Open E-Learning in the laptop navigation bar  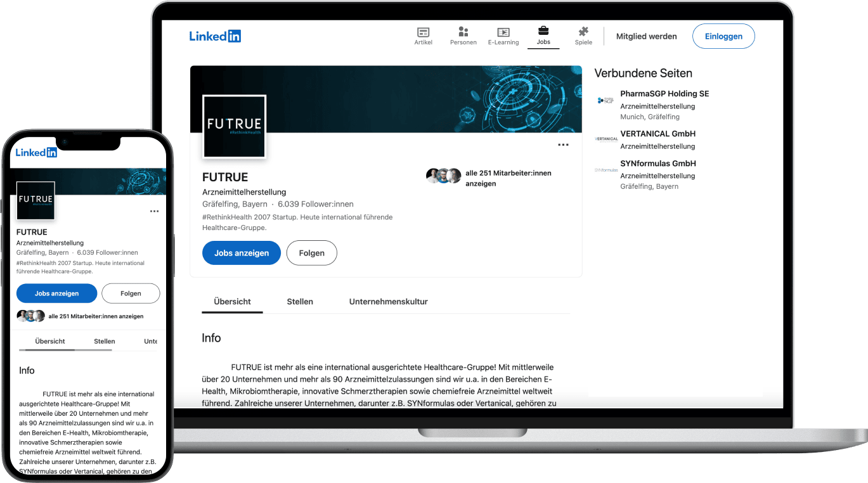click(x=503, y=36)
